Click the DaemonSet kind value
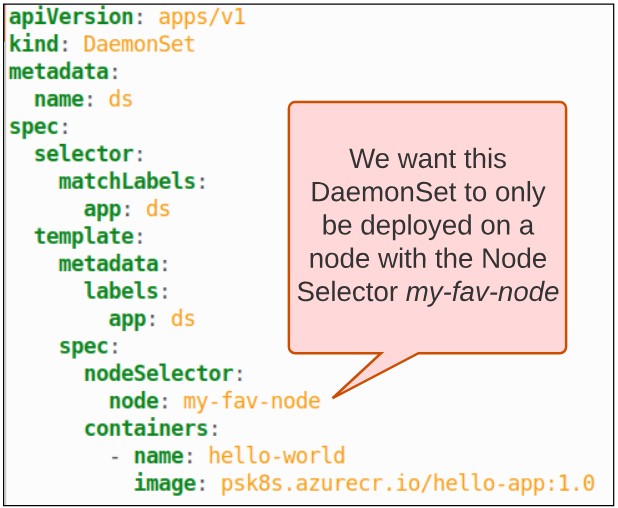The image size is (618, 508). (139, 45)
